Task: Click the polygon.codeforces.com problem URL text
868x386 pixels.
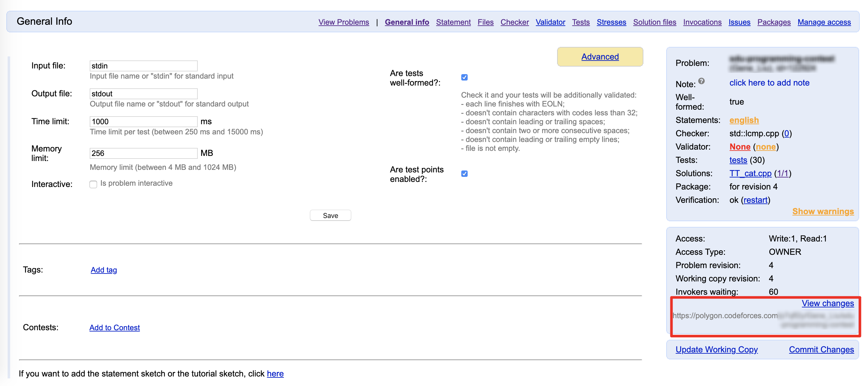Action: (x=763, y=320)
